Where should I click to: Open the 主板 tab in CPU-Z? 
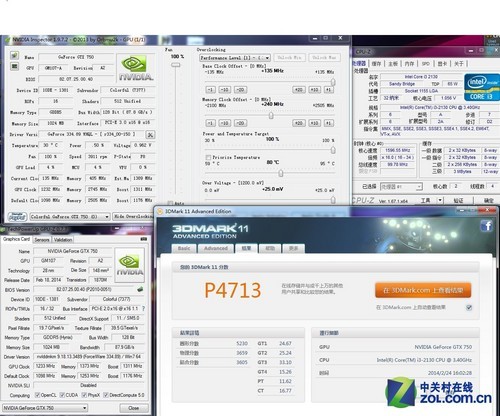(x=393, y=63)
